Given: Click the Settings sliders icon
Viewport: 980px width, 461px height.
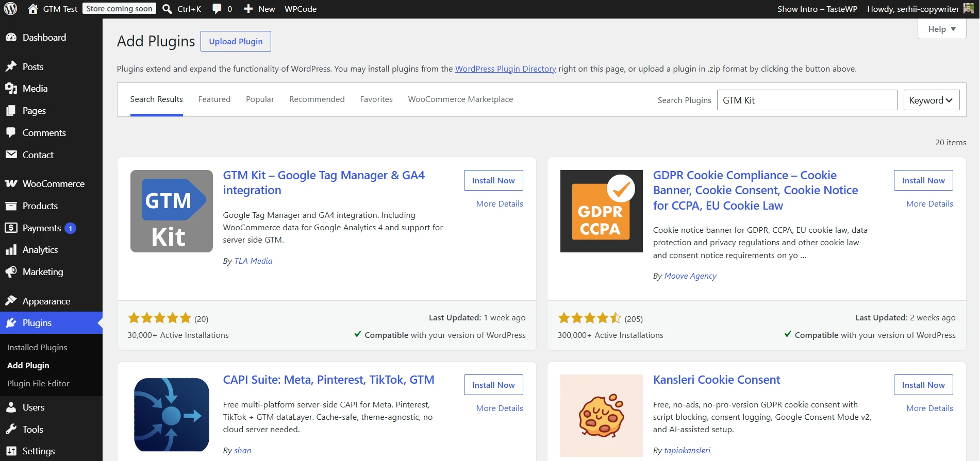Looking at the screenshot, I should (11, 451).
